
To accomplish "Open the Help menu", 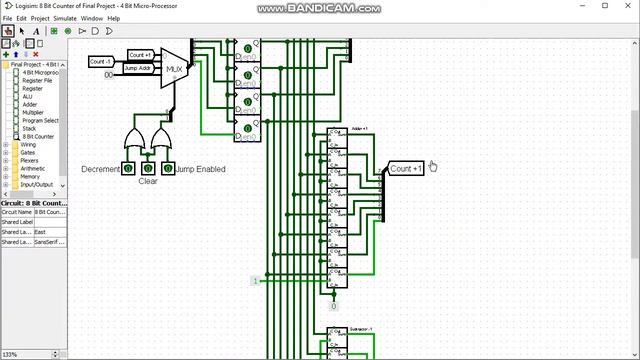I will [113, 18].
